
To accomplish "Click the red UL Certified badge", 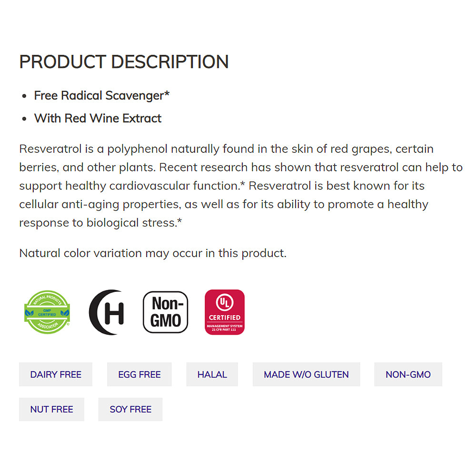I will [x=225, y=312].
